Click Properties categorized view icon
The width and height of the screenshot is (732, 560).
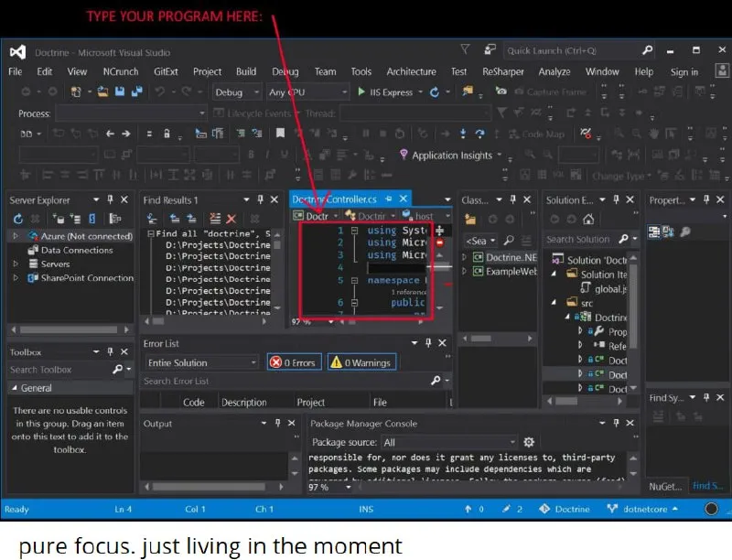pos(654,232)
